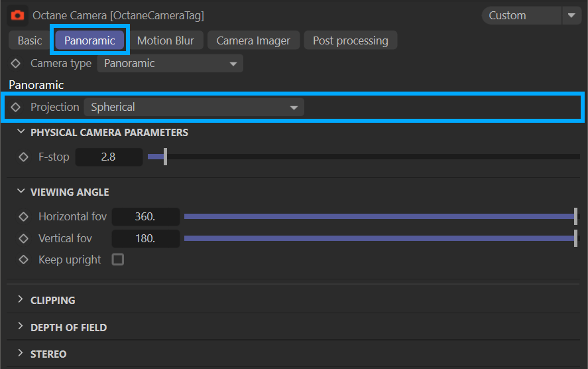This screenshot has height=369, width=588.
Task: Go to the Post processing tab
Action: coord(350,40)
